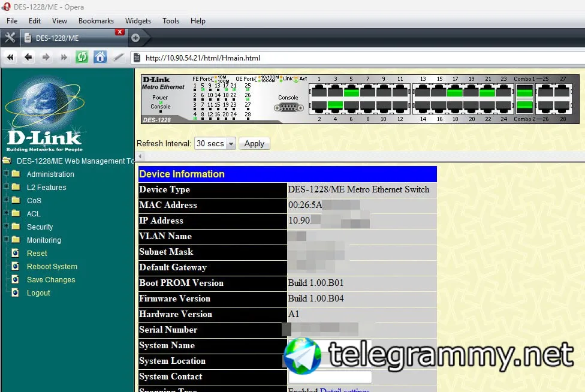This screenshot has width=585, height=392.
Task: Expand the CoS tree node
Action: point(6,200)
